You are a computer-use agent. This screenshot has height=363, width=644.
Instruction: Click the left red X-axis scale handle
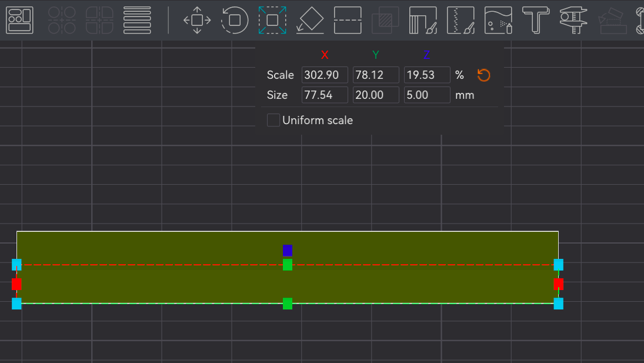pos(16,284)
